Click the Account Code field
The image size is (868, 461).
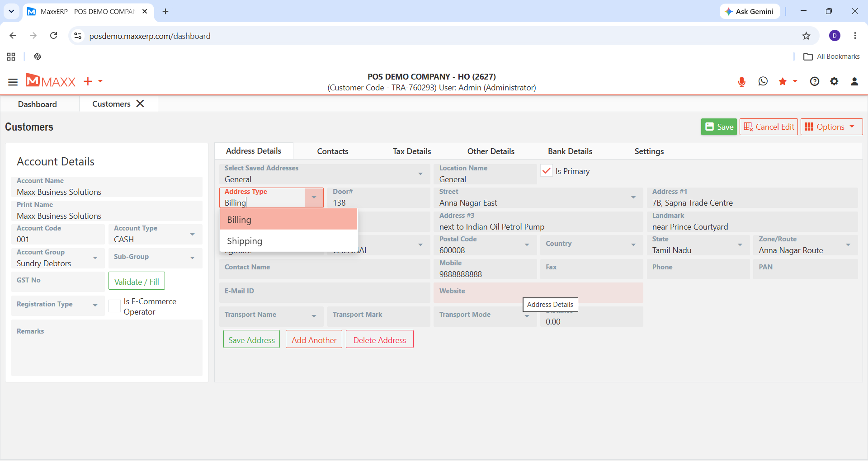58,234
